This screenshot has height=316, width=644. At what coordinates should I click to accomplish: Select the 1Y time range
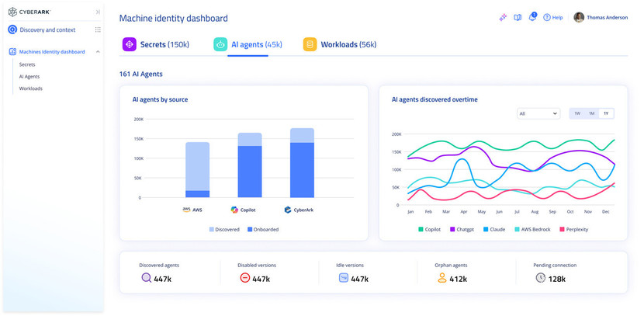tap(606, 113)
